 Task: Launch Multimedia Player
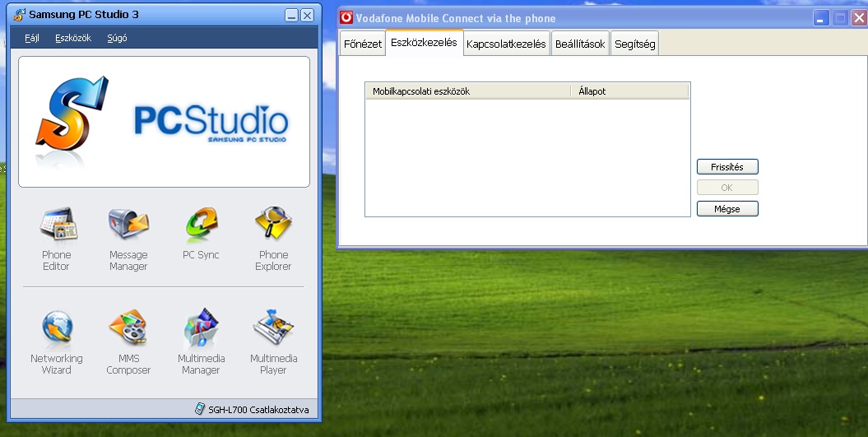click(273, 342)
